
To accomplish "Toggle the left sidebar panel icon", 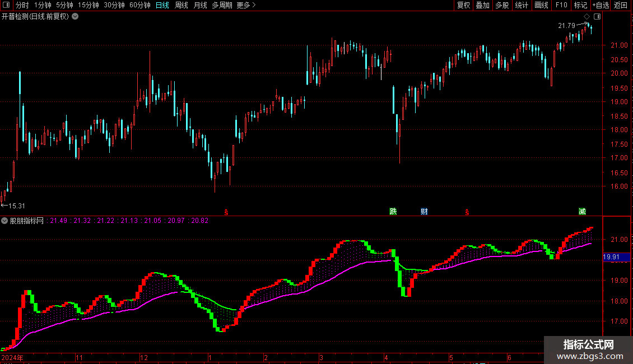I will pos(6,5).
